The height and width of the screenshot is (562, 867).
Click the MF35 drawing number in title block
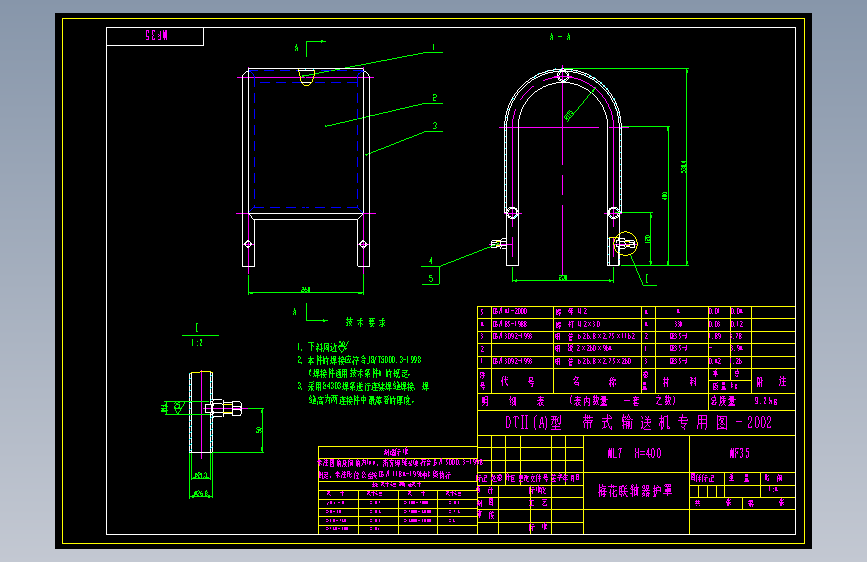click(739, 454)
